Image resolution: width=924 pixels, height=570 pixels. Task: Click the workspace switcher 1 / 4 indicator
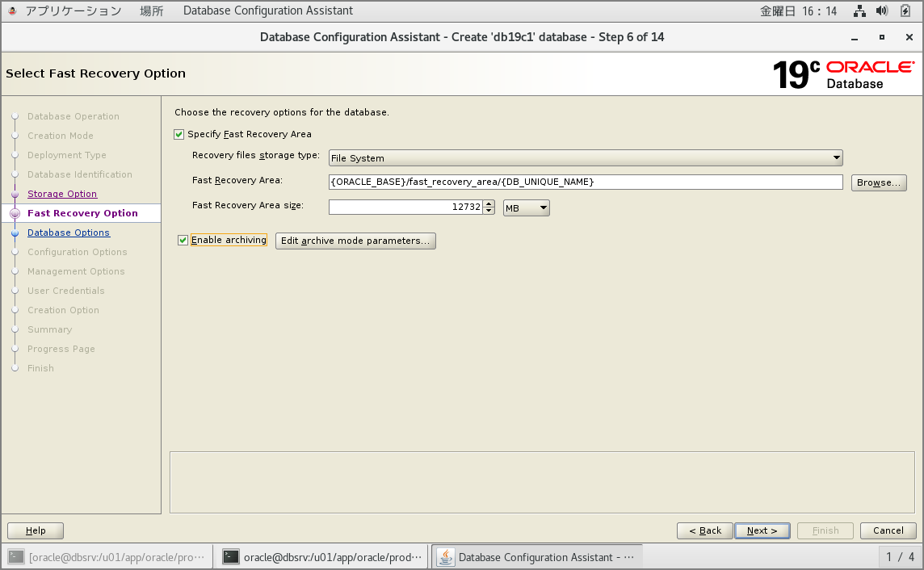point(900,556)
